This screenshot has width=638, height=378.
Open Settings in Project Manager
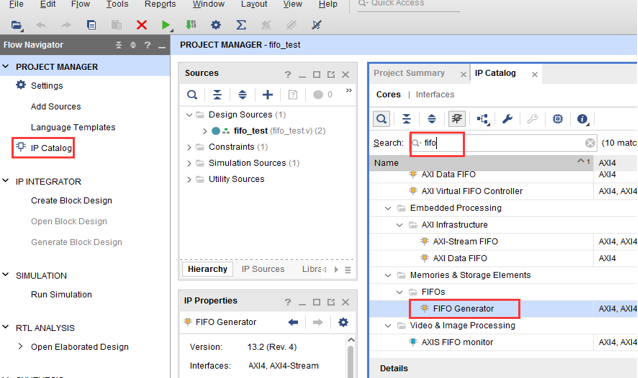point(47,86)
